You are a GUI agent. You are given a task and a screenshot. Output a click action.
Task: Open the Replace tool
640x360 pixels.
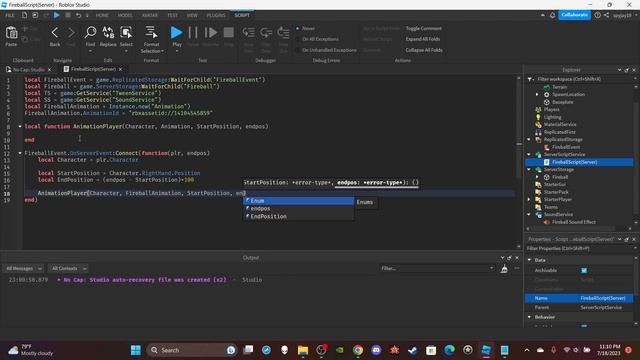[108, 33]
